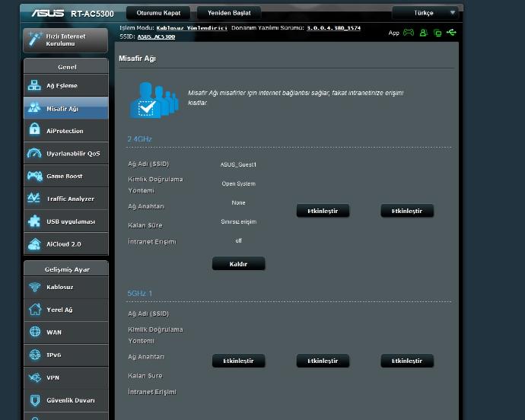Viewport: 525px width, 420px height.
Task: Remove ASUS_Guest1 with Kaldır button
Action: click(x=238, y=264)
